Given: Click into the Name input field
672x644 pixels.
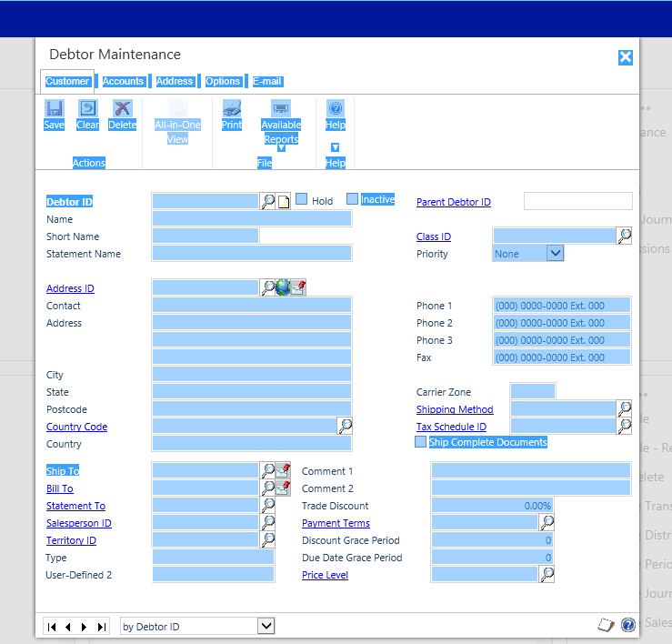Looking at the screenshot, I should [x=252, y=219].
